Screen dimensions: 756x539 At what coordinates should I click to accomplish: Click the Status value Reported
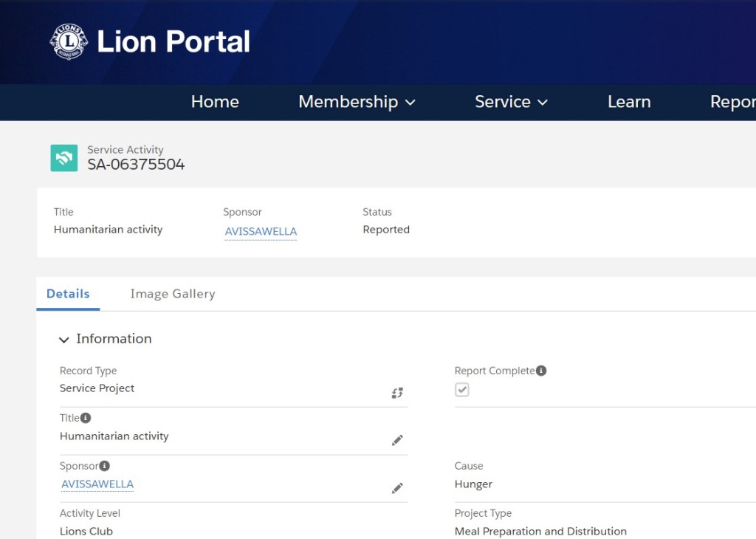(386, 230)
